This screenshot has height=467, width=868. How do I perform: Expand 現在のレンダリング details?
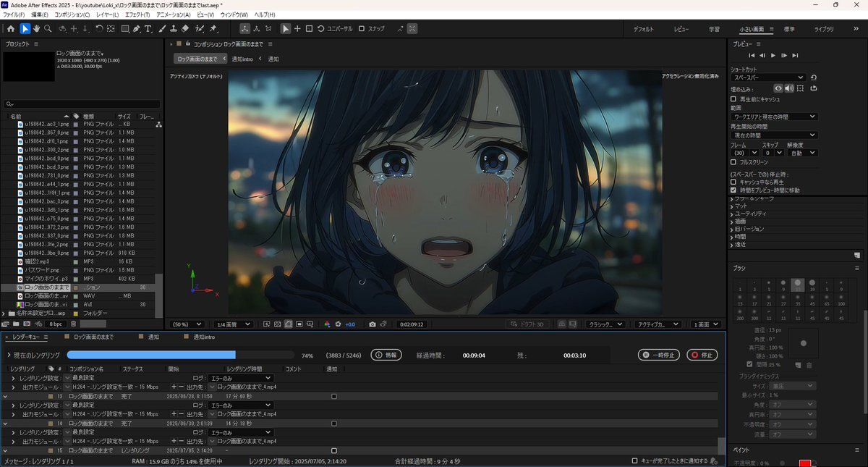[x=9, y=355]
